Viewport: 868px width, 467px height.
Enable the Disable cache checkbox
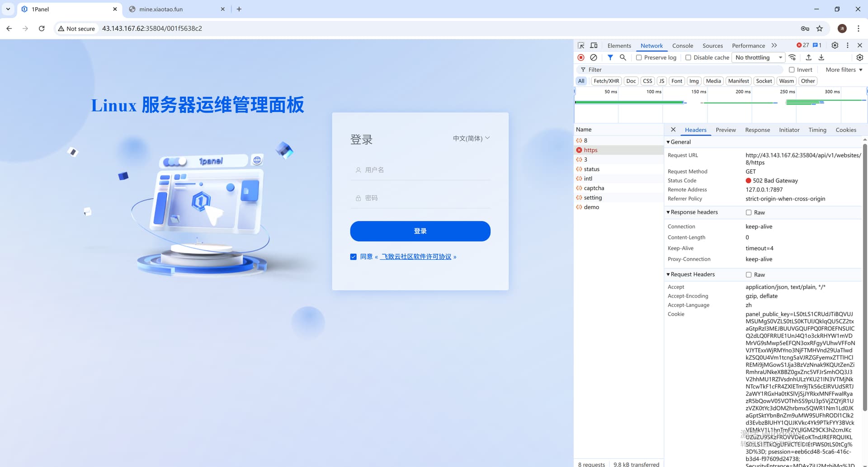click(688, 58)
